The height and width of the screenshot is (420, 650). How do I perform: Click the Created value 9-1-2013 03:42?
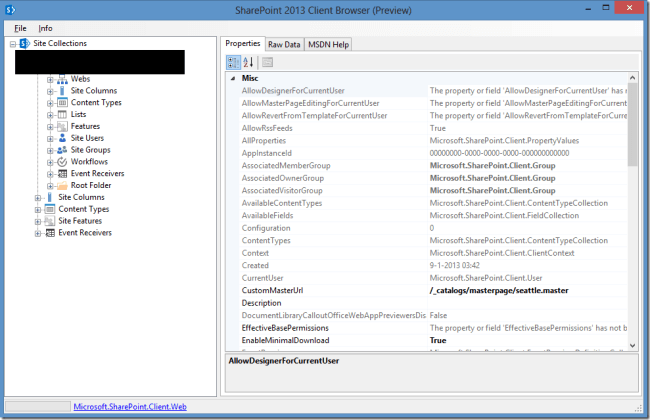tap(454, 265)
